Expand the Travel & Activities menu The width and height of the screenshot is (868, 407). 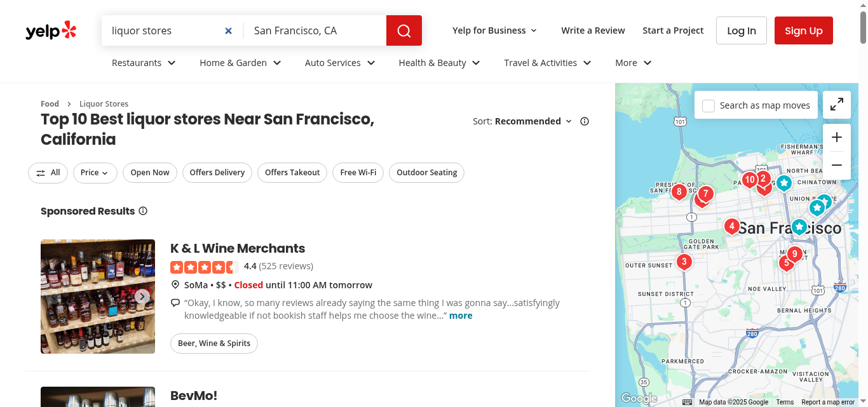tap(548, 63)
